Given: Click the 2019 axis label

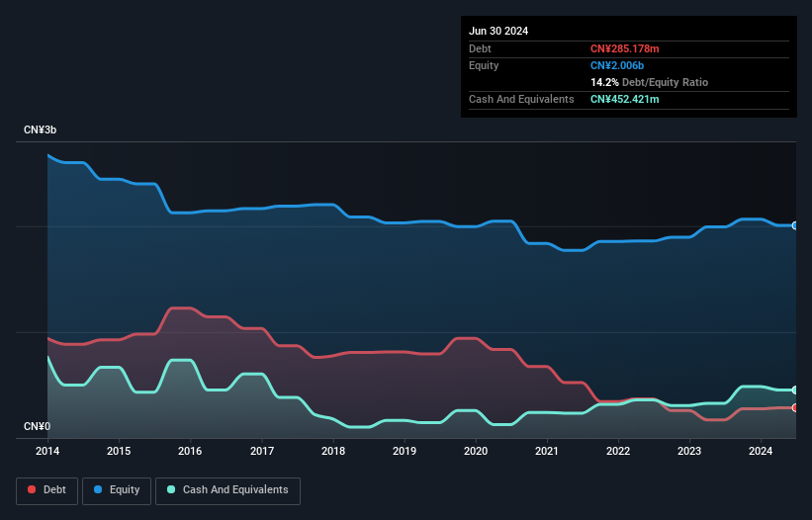Looking at the screenshot, I should 405,451.
